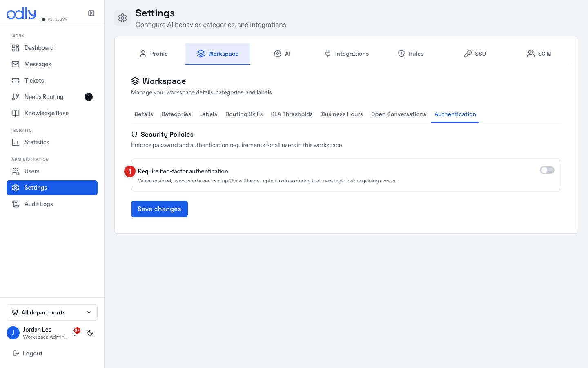Collapse the sidebar panel icon
This screenshot has height=368, width=588.
tap(91, 13)
